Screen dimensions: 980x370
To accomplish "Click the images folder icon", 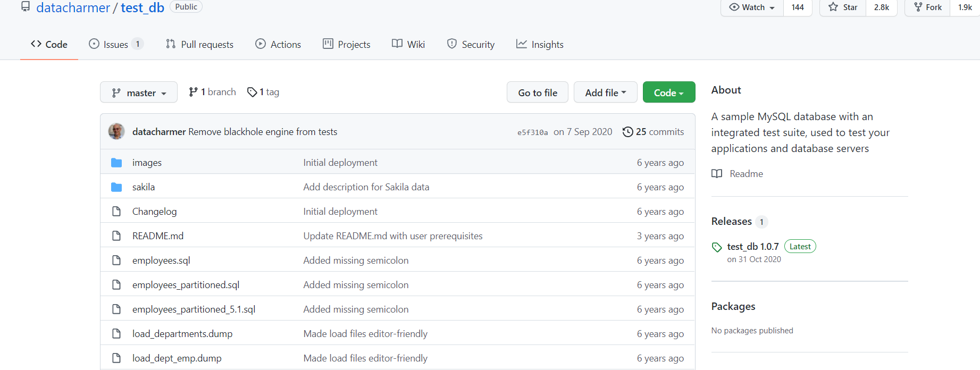I will [116, 163].
